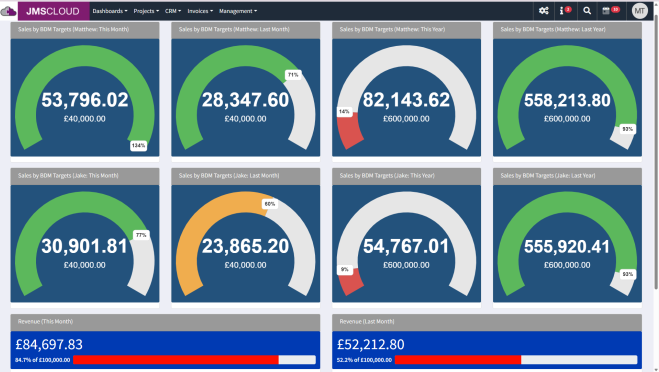
Task: Click the 134% gauge label
Action: [138, 145]
